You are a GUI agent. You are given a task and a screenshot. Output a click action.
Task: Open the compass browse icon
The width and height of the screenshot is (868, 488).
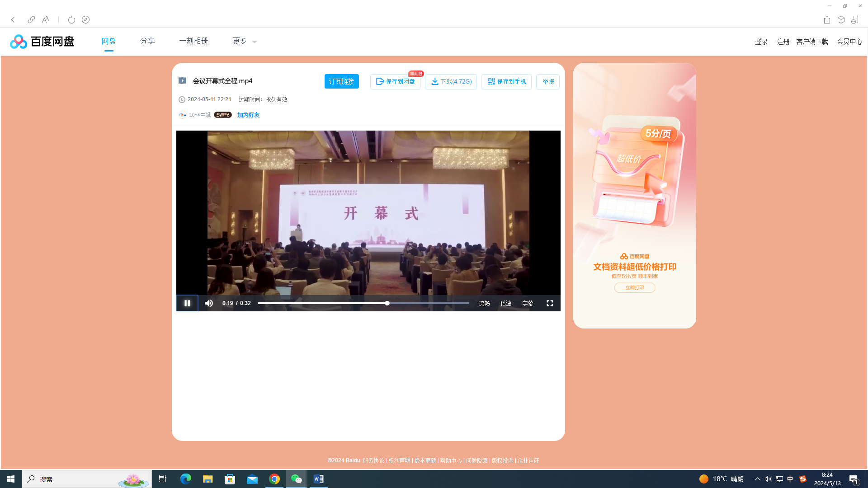click(85, 20)
